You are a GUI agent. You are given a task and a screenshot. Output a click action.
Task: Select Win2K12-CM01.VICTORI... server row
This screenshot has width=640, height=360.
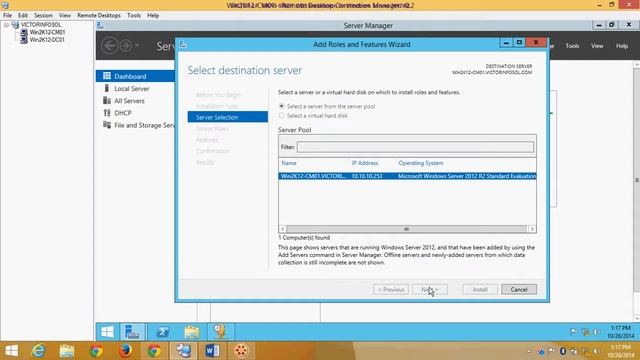407,176
